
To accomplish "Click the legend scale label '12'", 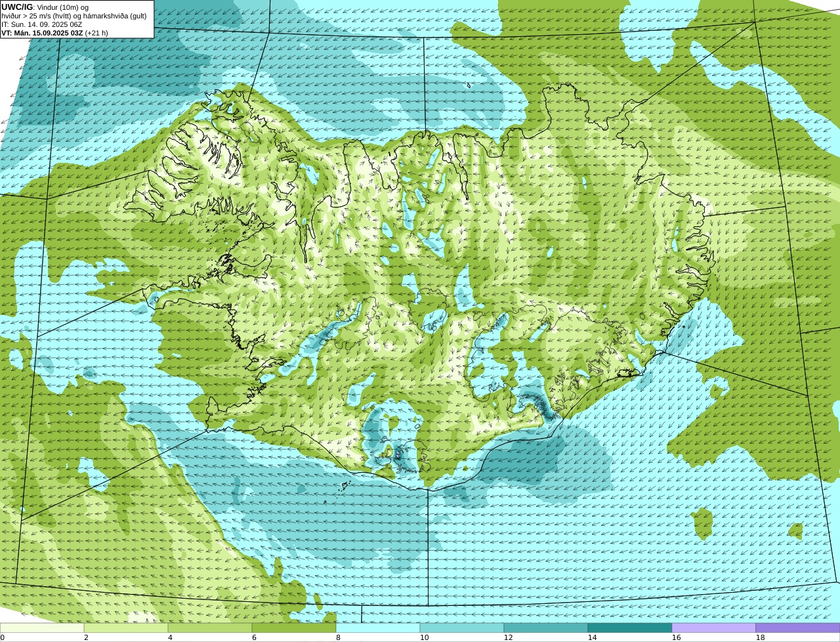I will pyautogui.click(x=508, y=637).
